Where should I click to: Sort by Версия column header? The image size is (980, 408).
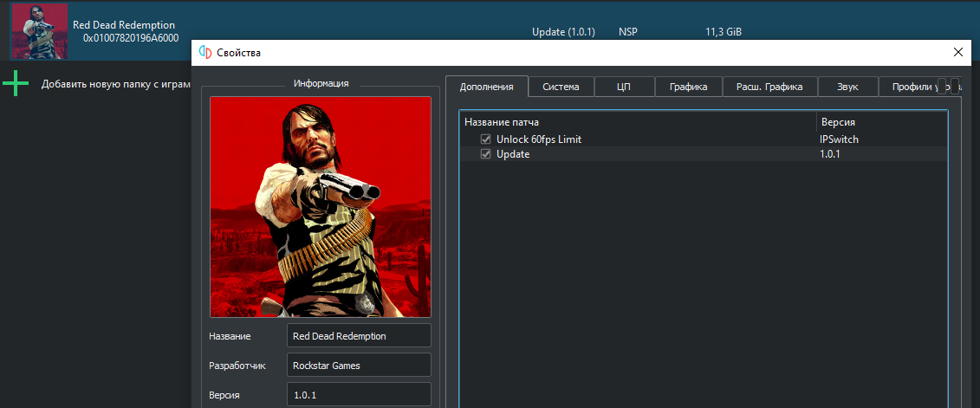point(882,122)
